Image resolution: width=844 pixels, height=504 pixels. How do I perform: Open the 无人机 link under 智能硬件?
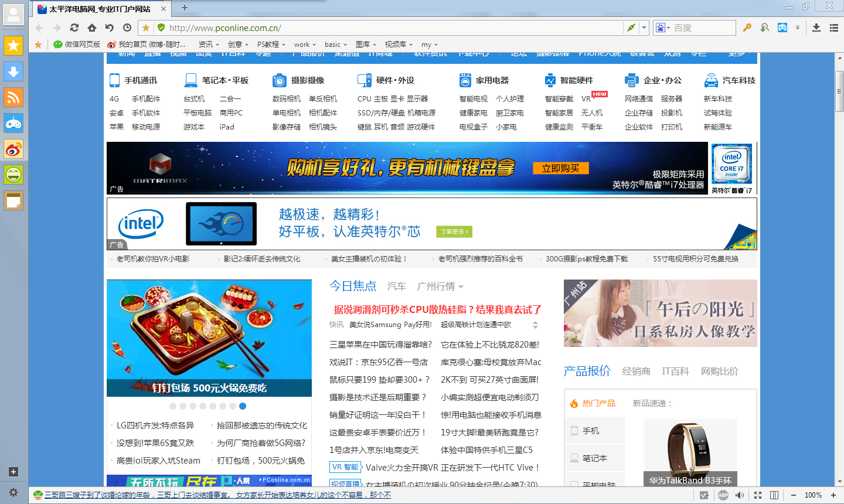point(592,113)
